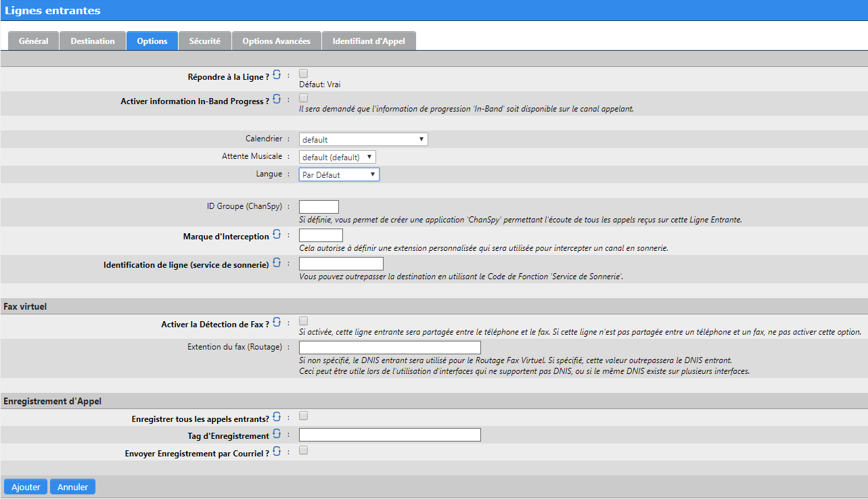
Task: Open the Calendrier dropdown
Action: click(x=363, y=139)
